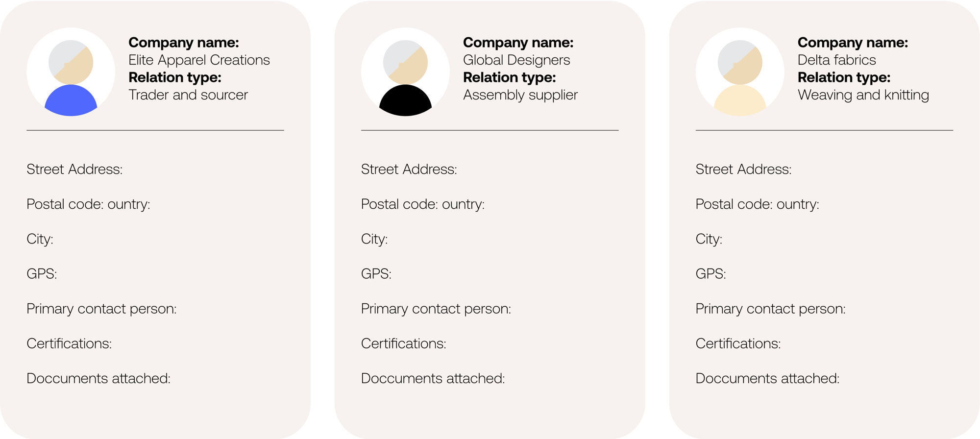
Task: Click Certifications field in Elite Apparel card
Action: click(69, 343)
